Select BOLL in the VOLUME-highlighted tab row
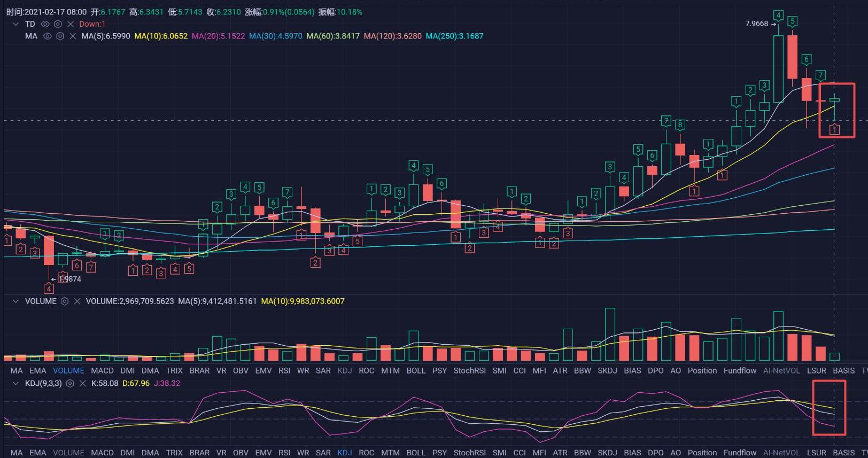 pos(416,370)
